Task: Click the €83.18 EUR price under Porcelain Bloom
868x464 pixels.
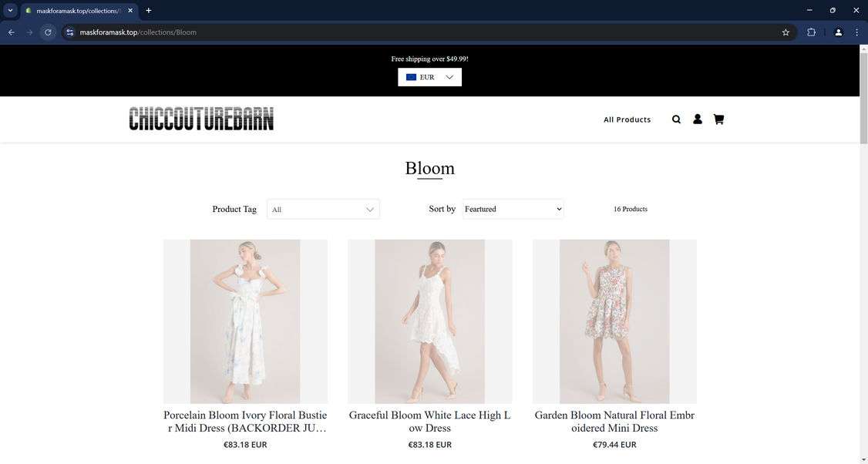Action: tap(245, 445)
